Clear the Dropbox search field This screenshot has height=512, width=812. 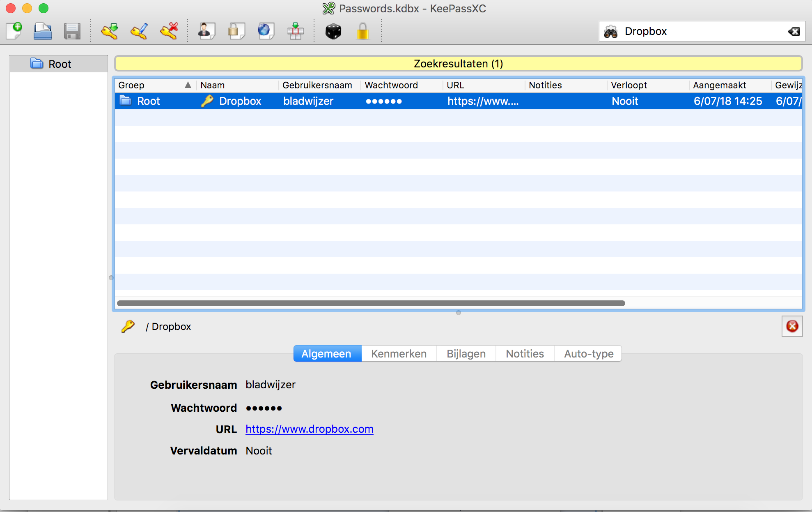[x=794, y=32]
